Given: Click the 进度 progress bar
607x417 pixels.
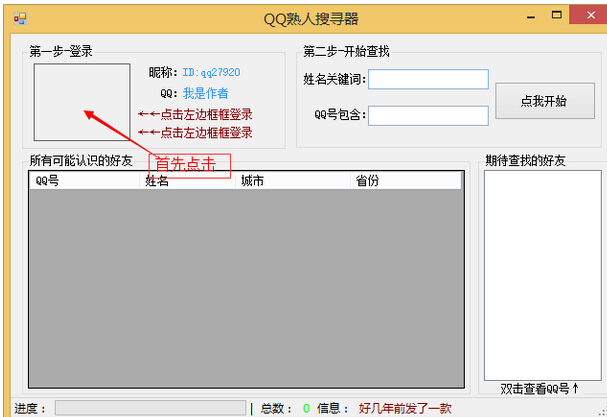Looking at the screenshot, I should click(x=150, y=408).
